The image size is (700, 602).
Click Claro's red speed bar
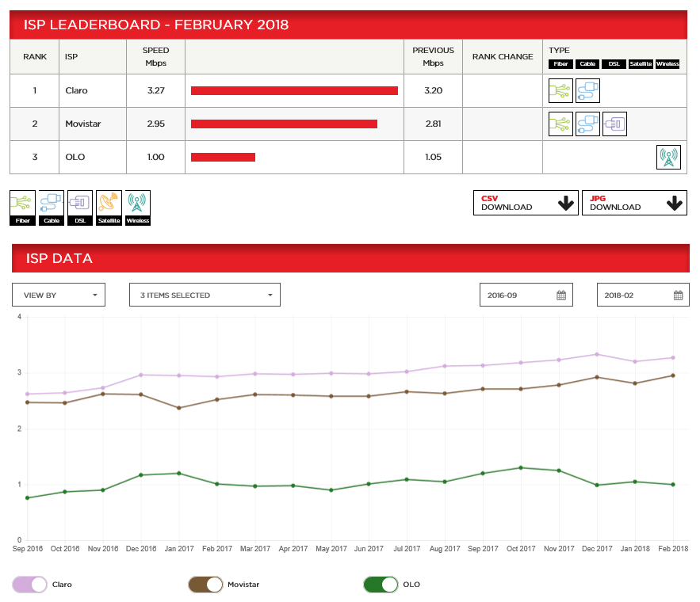[294, 90]
